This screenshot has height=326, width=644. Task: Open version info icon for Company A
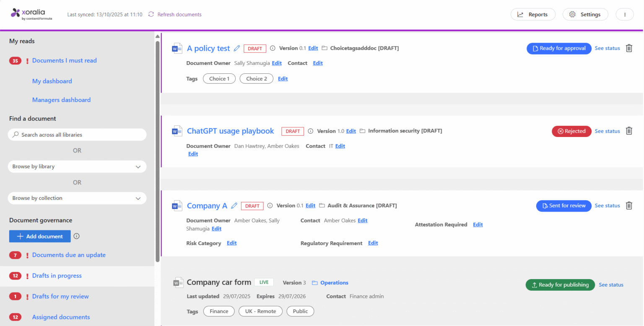(270, 206)
